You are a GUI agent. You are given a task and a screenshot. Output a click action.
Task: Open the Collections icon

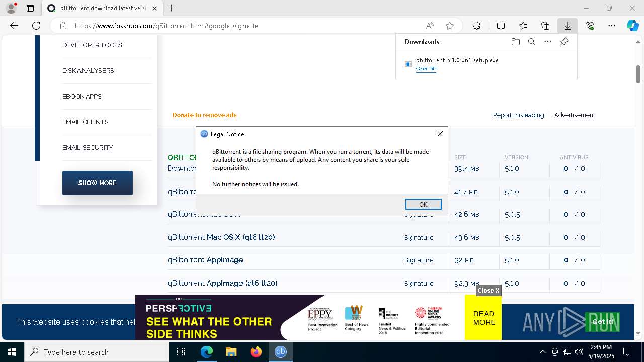[x=545, y=26]
